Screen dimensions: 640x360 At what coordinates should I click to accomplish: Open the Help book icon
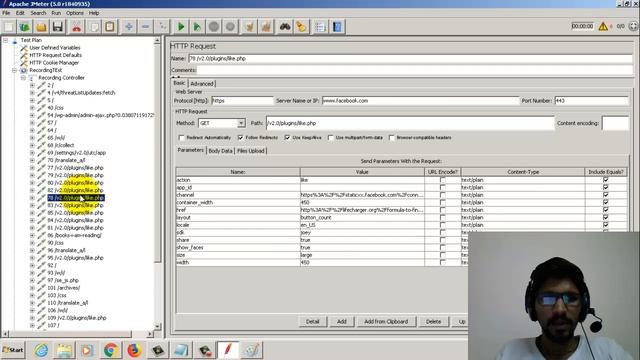click(x=337, y=27)
